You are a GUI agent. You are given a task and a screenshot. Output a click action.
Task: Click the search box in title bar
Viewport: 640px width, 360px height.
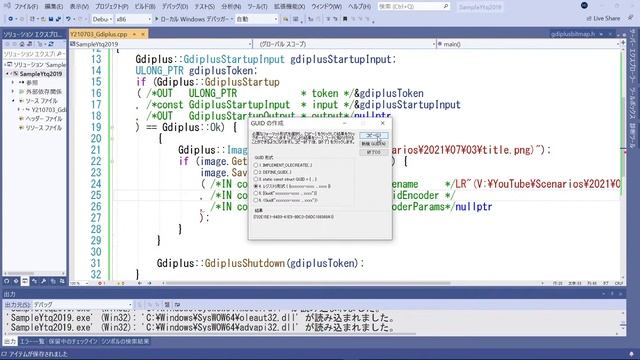(x=413, y=7)
